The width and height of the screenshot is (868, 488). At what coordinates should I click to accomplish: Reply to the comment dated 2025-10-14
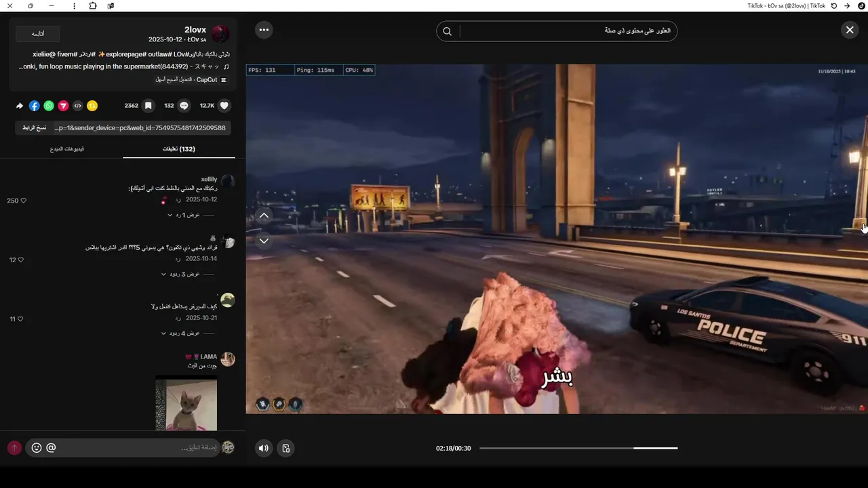click(178, 259)
